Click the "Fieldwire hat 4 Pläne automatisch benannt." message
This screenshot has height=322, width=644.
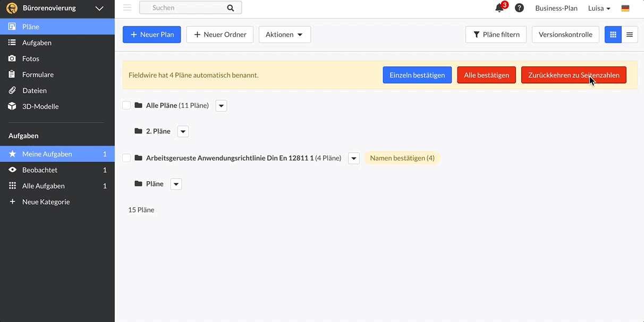point(193,75)
